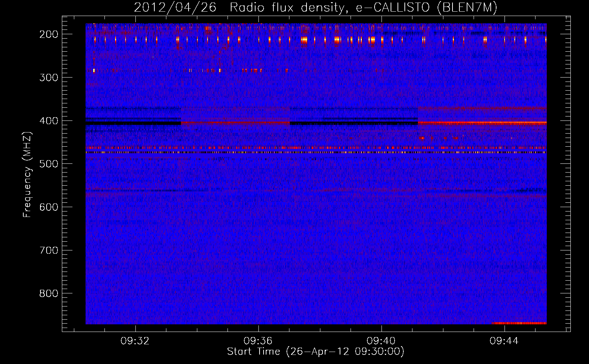Click the 500 frequency tick label

click(x=49, y=164)
